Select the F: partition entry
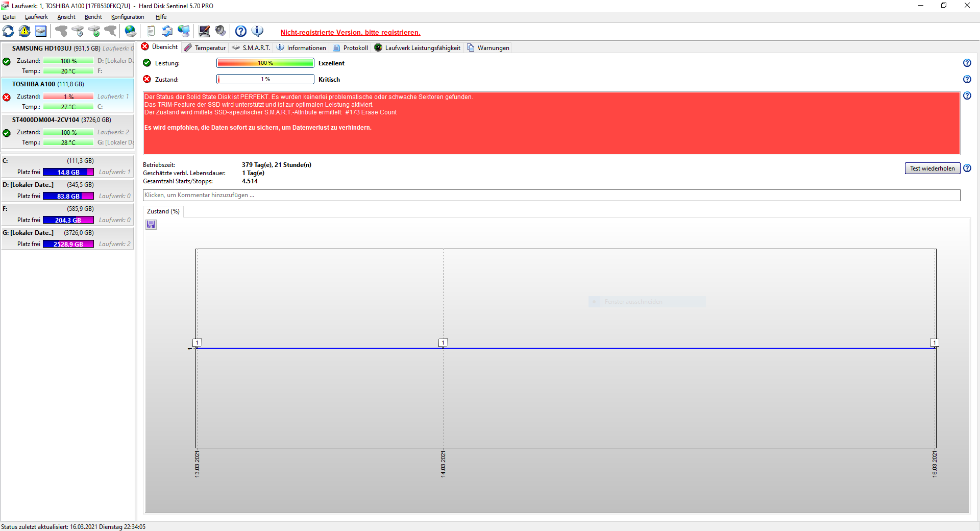This screenshot has height=531, width=980. [68, 214]
